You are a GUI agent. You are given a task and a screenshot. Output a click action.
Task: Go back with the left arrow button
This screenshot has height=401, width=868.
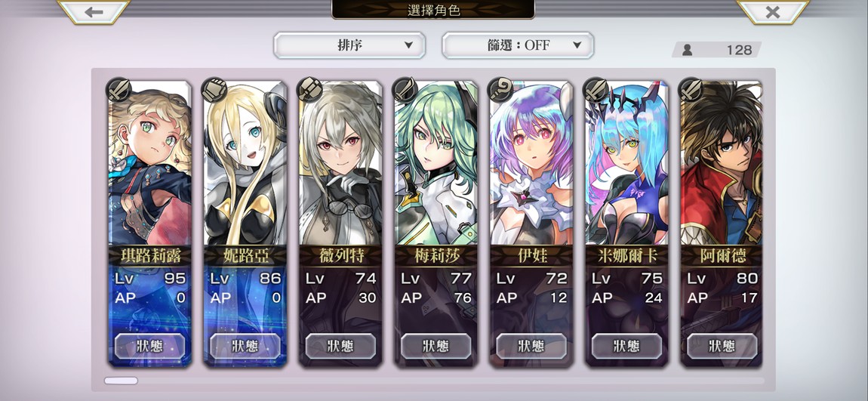click(x=94, y=11)
